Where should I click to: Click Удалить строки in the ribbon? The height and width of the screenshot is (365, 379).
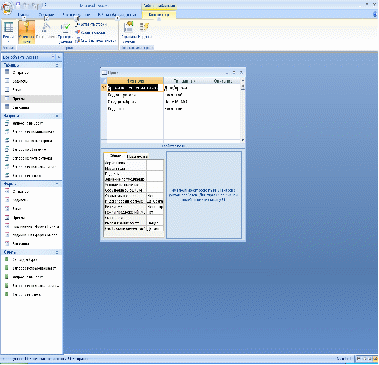pos(90,33)
